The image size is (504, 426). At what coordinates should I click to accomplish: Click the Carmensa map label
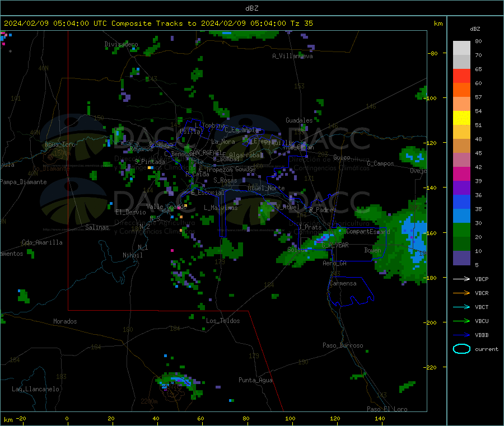(x=343, y=283)
